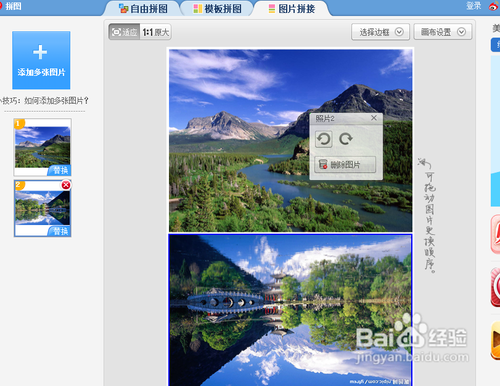Switch to 模板拼图 tab
This screenshot has width=500, height=386.
click(218, 9)
